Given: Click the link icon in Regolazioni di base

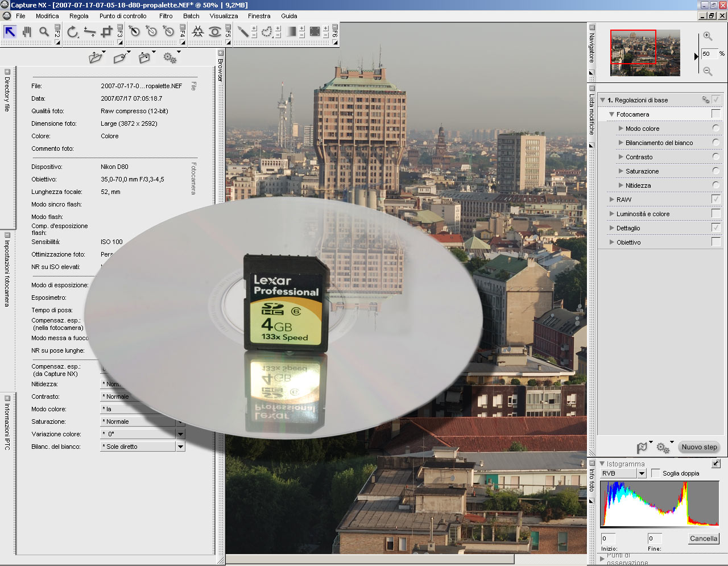Looking at the screenshot, I should [x=706, y=100].
